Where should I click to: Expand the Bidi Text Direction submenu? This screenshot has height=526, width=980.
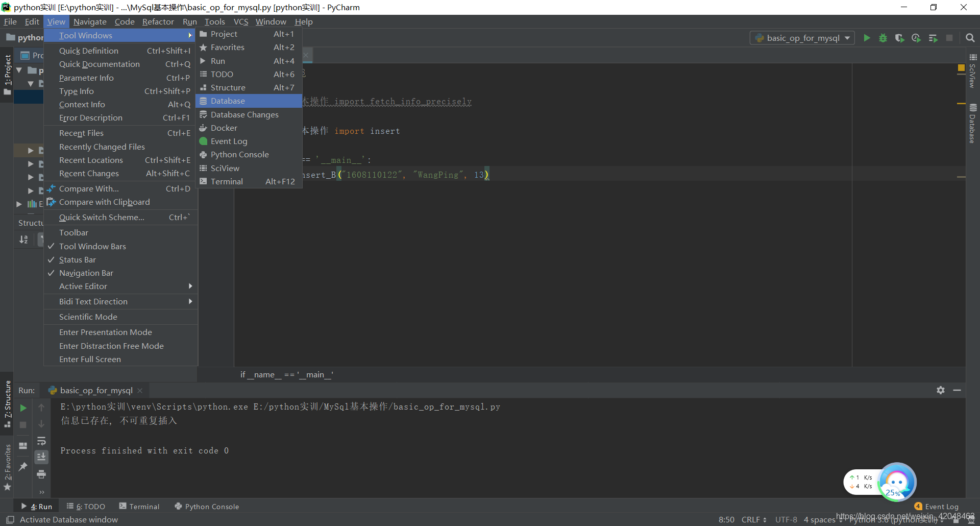(120, 302)
